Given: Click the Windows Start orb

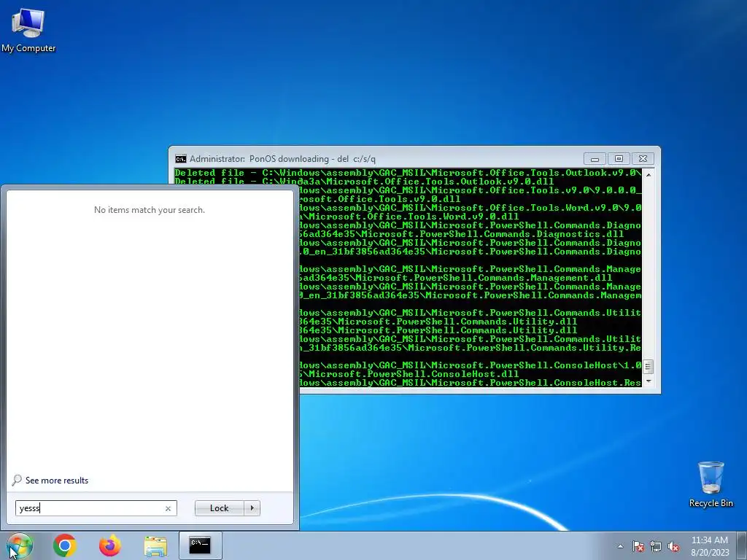Looking at the screenshot, I should tap(19, 545).
